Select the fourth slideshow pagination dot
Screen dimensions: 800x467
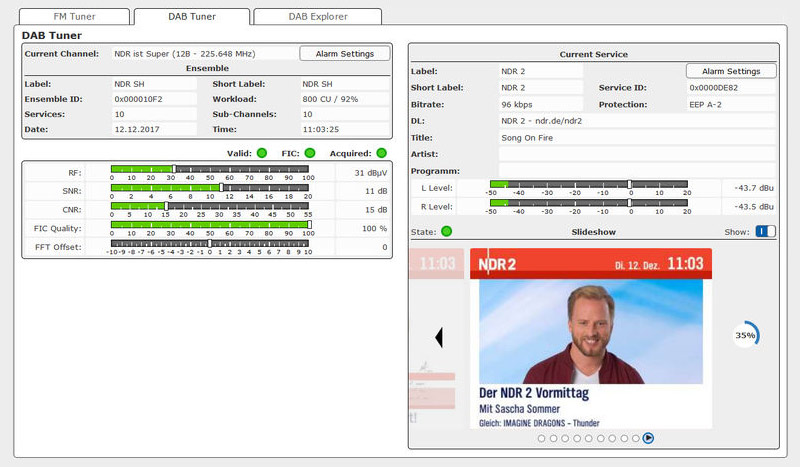tap(577, 438)
